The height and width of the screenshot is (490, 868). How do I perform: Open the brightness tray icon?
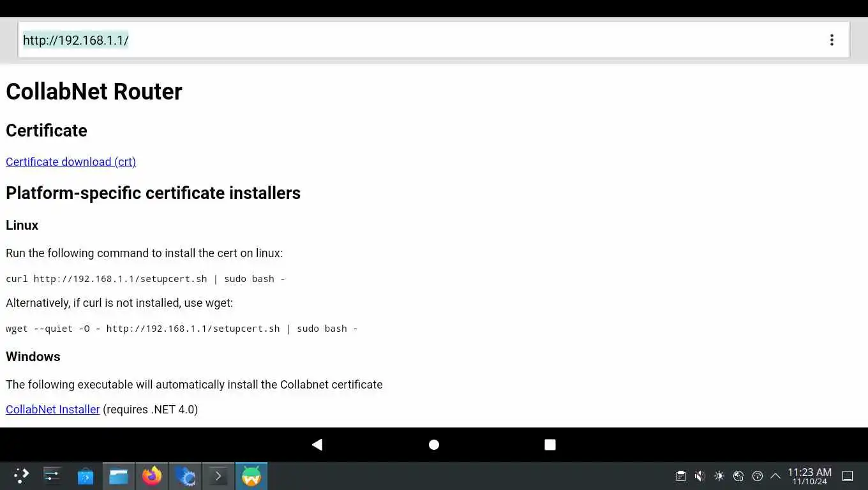point(719,476)
